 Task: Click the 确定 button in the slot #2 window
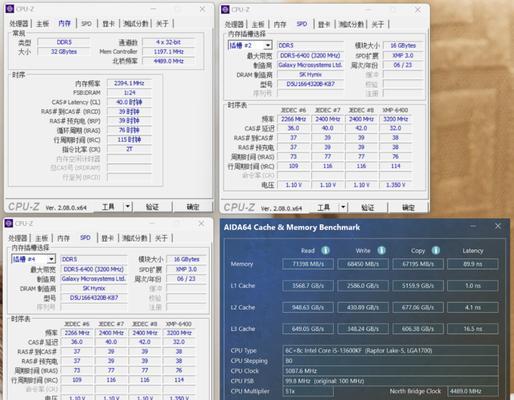pyautogui.click(x=408, y=207)
